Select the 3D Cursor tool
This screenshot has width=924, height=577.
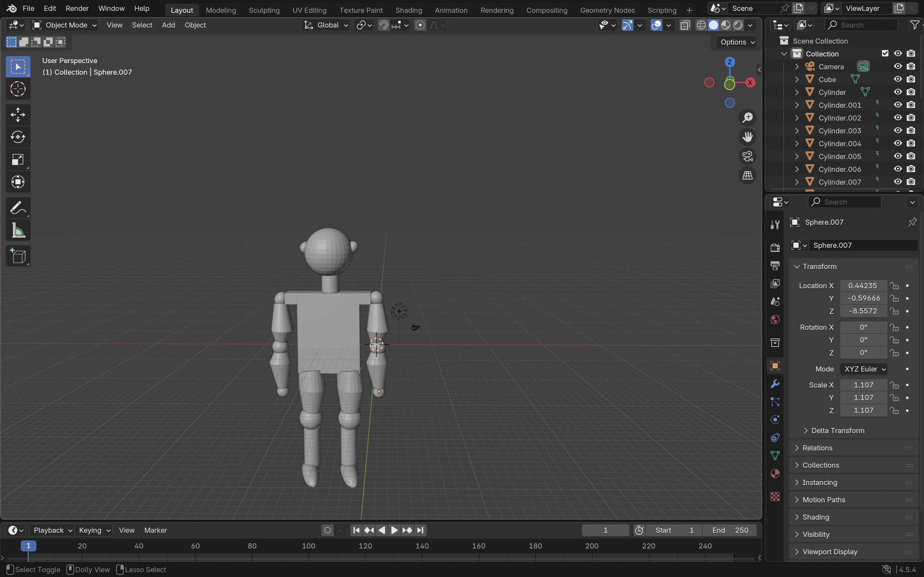18,89
